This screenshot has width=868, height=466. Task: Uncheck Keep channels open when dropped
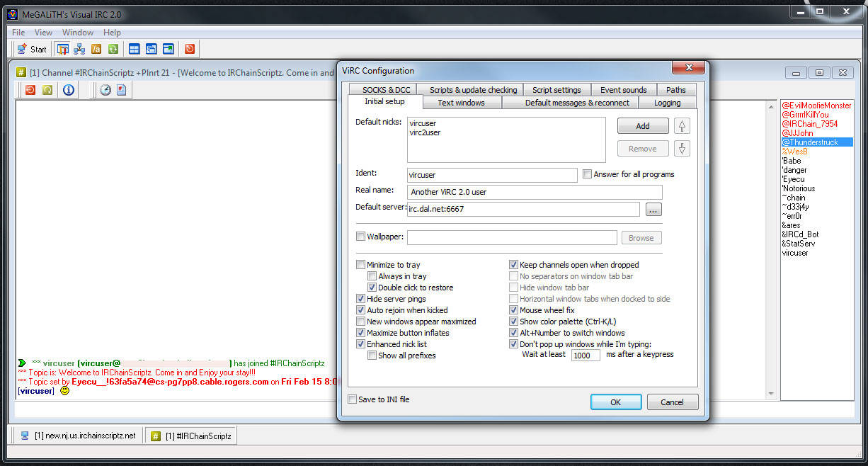coord(514,265)
